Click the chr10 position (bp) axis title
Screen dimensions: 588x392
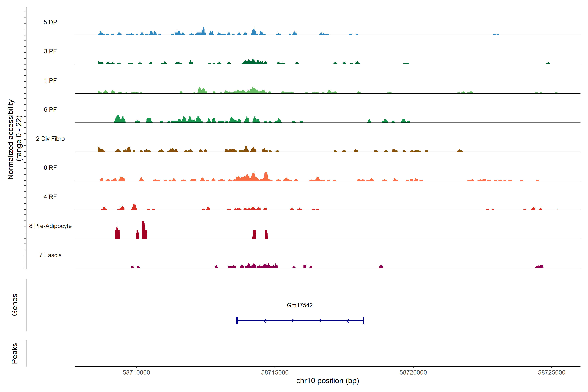tap(327, 381)
